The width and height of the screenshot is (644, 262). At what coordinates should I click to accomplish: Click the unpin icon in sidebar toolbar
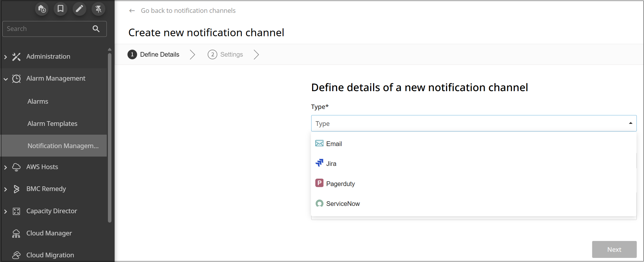click(x=98, y=9)
